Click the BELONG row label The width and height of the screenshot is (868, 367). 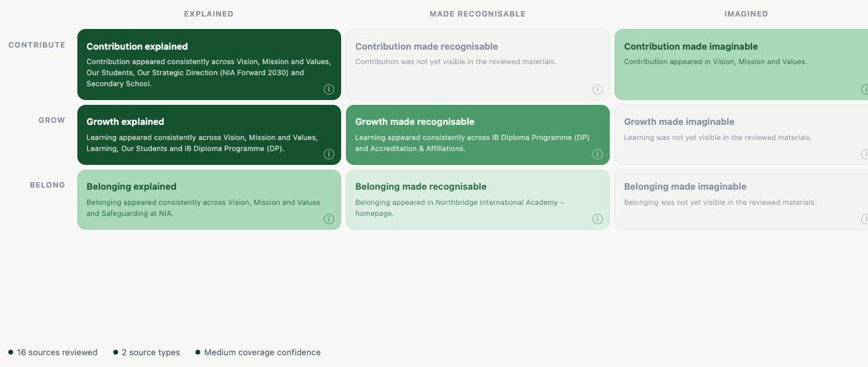[x=48, y=185]
